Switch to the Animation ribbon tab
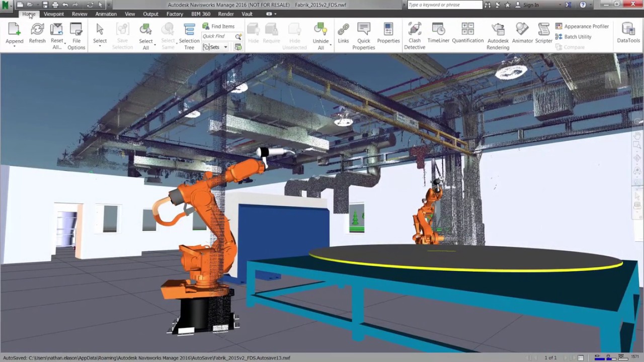The width and height of the screenshot is (644, 362). click(106, 14)
